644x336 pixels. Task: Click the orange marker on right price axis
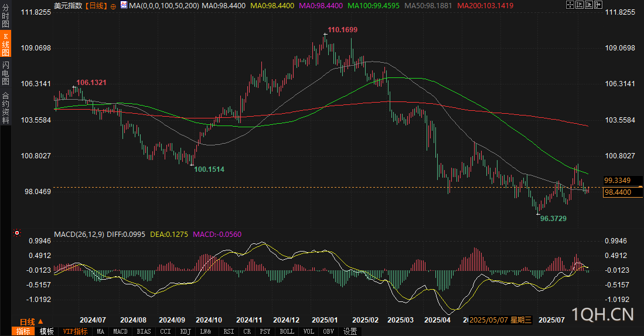(x=641, y=186)
